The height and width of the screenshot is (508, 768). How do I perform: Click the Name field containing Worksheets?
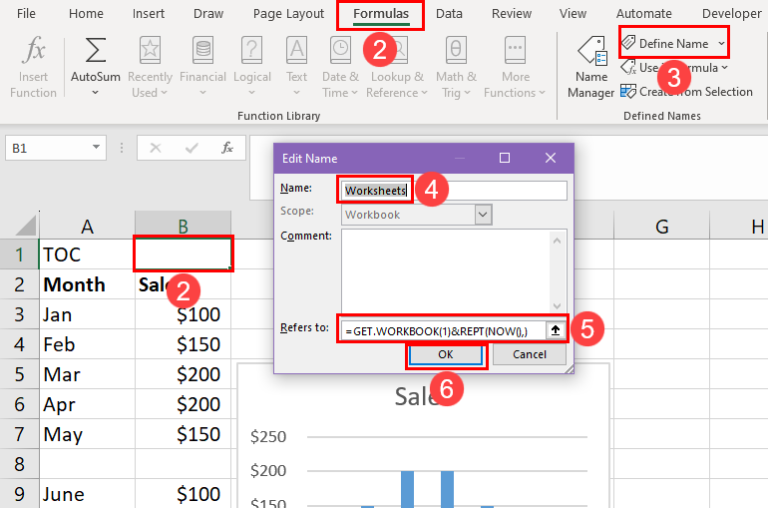(x=454, y=190)
